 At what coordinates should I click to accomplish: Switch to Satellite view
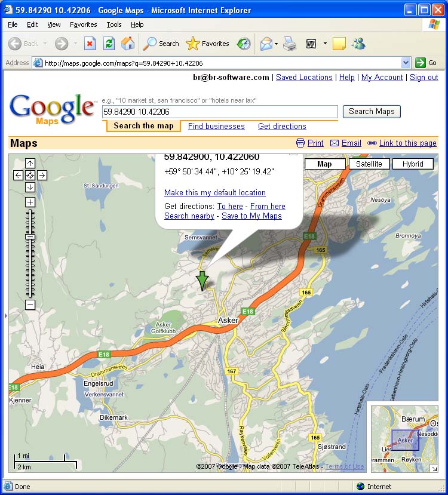369,164
